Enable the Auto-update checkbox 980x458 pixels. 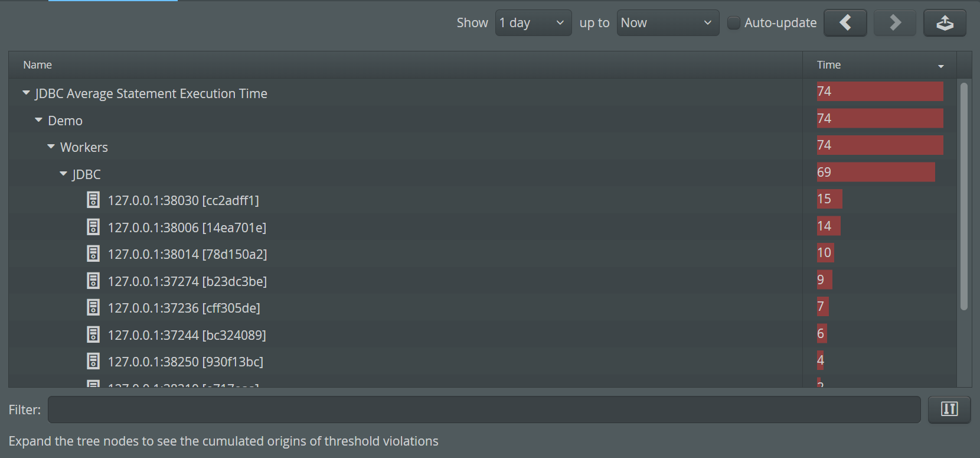pyautogui.click(x=734, y=23)
